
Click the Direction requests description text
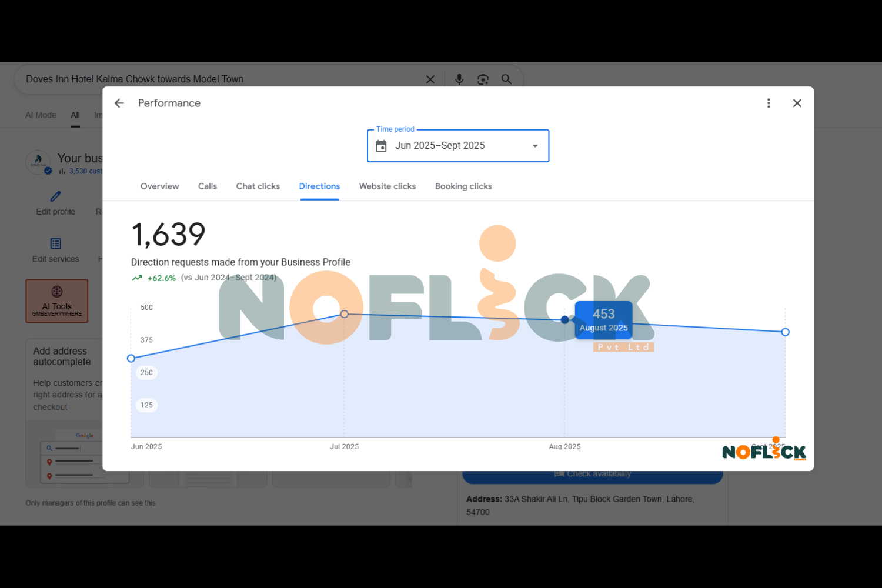point(240,262)
